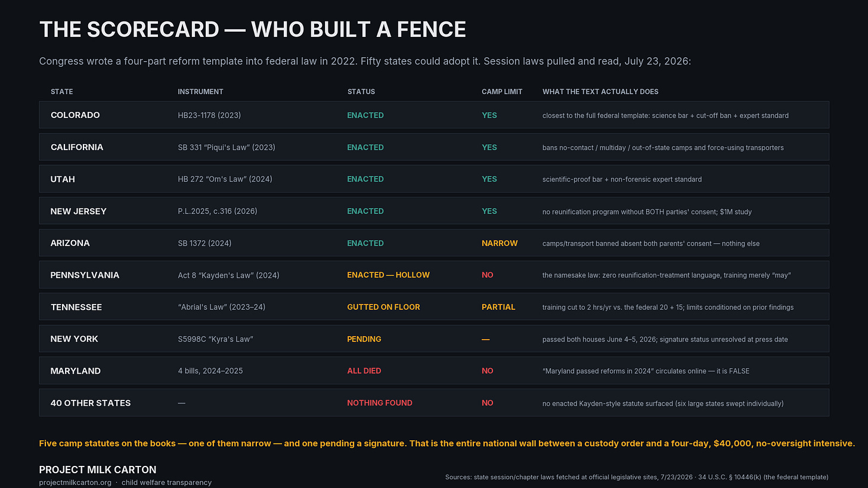Image resolution: width=868 pixels, height=488 pixels.
Task: Click New Jersey's P.L.2025, c.316 instrument
Action: (218, 211)
